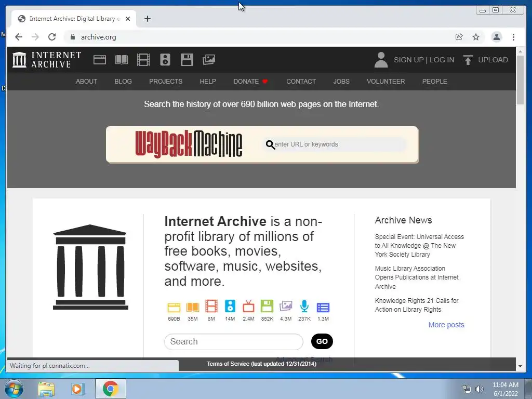This screenshot has height=399, width=532.
Task: Bookmark this page with the star icon
Action: pos(476,37)
